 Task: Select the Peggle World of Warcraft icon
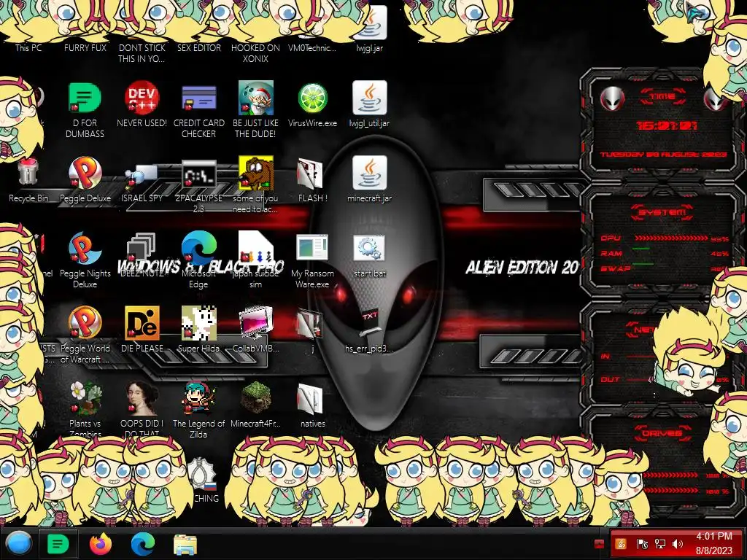(85, 323)
